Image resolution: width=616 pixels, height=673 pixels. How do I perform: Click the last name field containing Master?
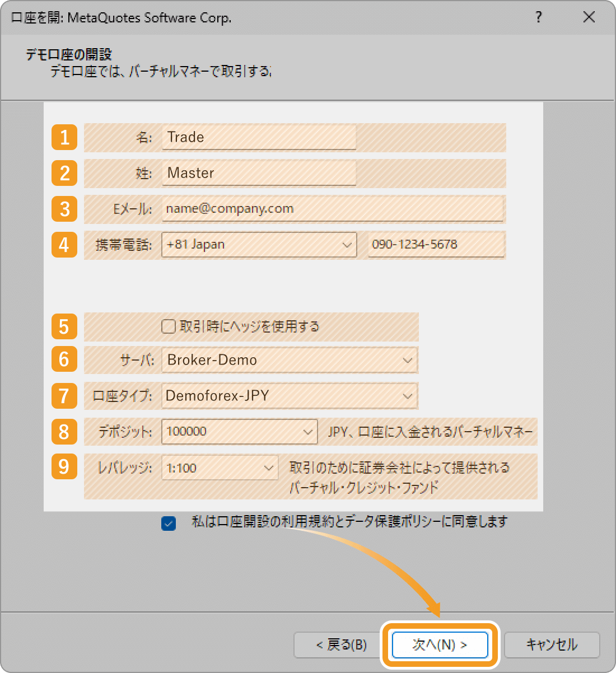point(259,173)
